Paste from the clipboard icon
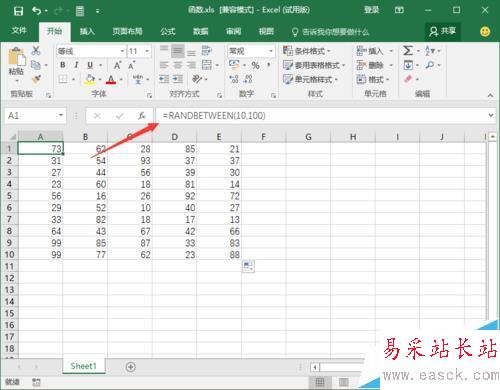 (16, 57)
